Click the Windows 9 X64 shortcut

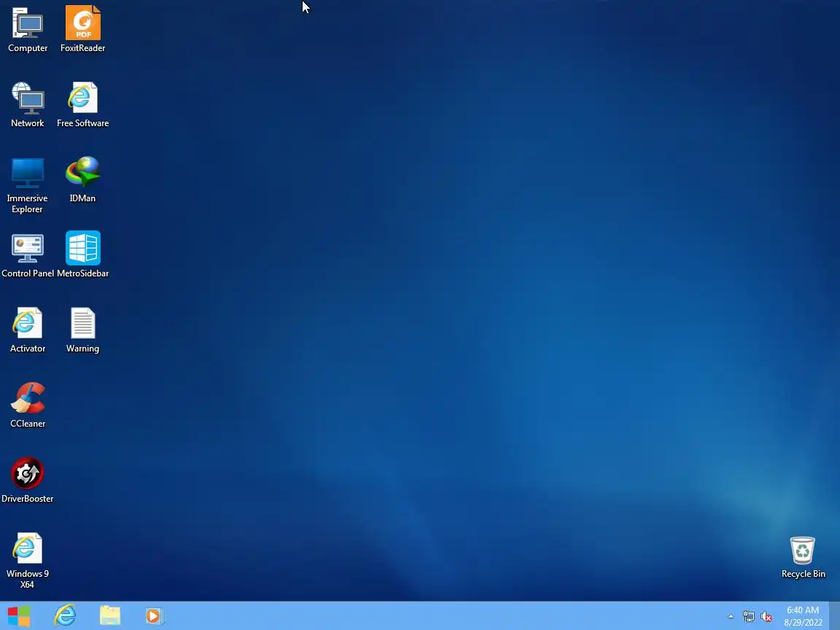[x=27, y=560]
